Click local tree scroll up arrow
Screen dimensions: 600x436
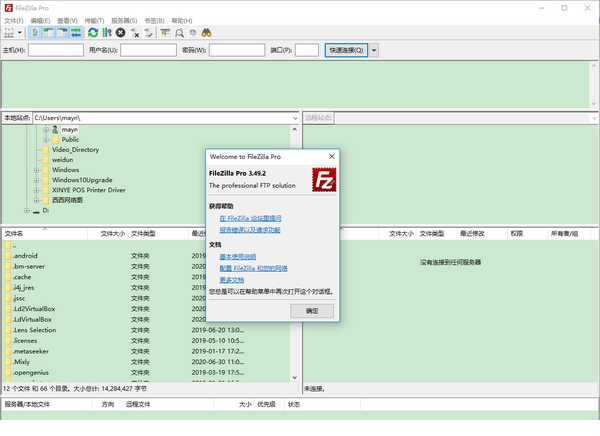tap(295, 129)
